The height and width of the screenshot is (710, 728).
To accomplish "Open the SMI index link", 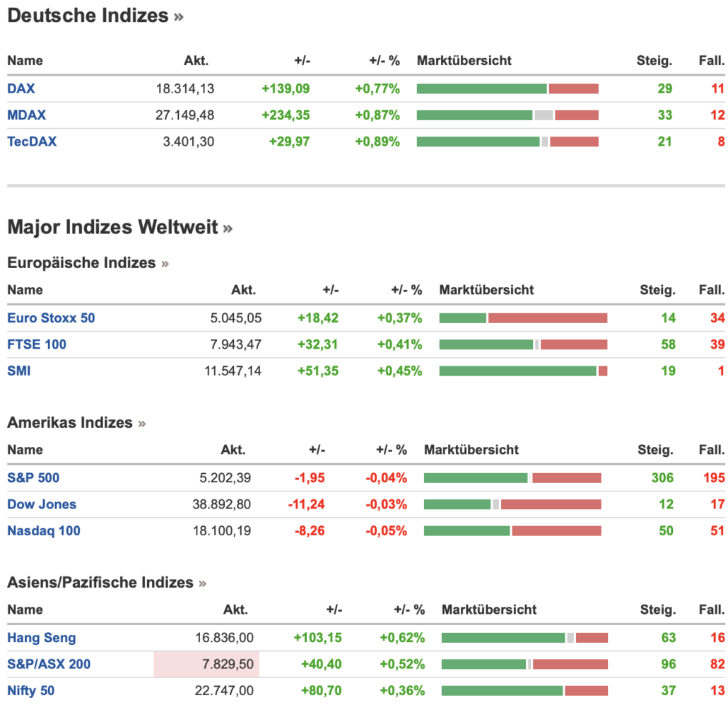I will coord(19,371).
